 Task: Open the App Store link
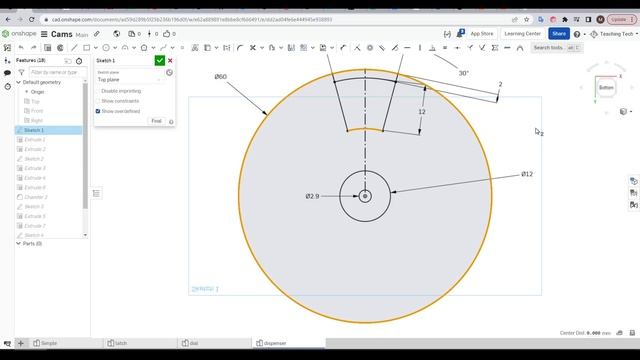(482, 34)
